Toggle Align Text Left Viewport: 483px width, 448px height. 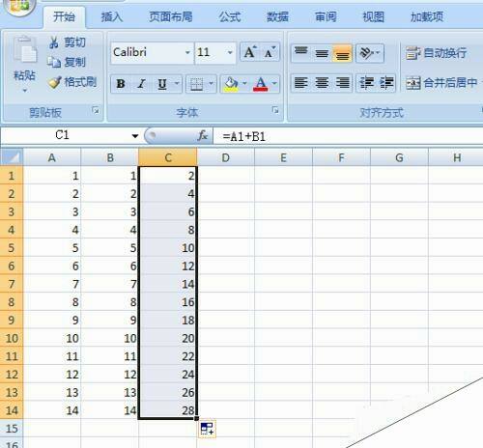click(x=301, y=83)
